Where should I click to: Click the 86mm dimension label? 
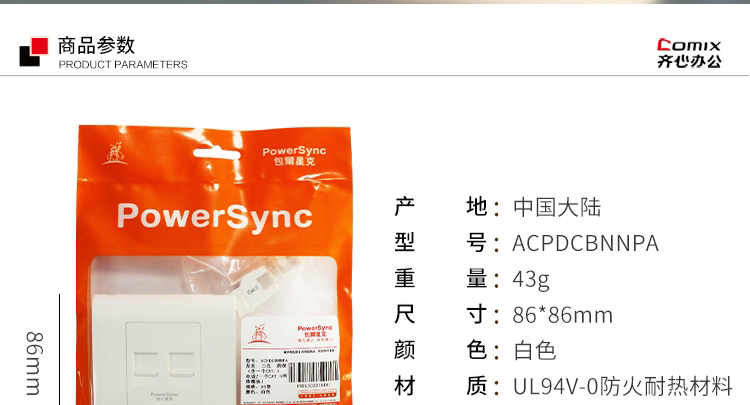click(x=33, y=361)
